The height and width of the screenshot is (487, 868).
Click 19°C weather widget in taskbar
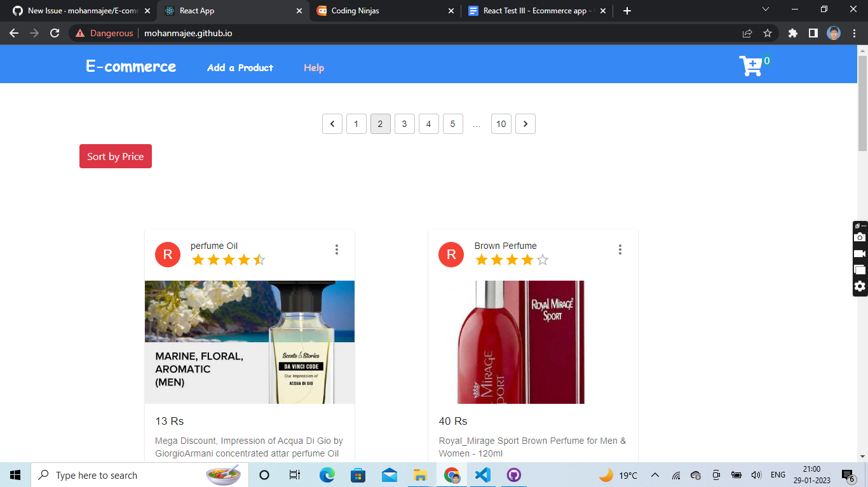(618, 475)
